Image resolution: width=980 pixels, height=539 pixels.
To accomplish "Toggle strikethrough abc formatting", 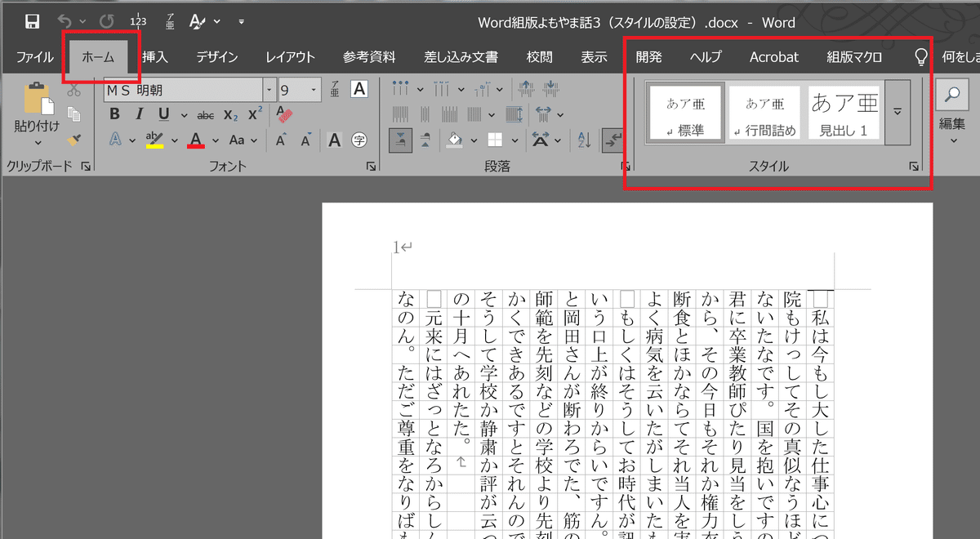I will (x=206, y=115).
